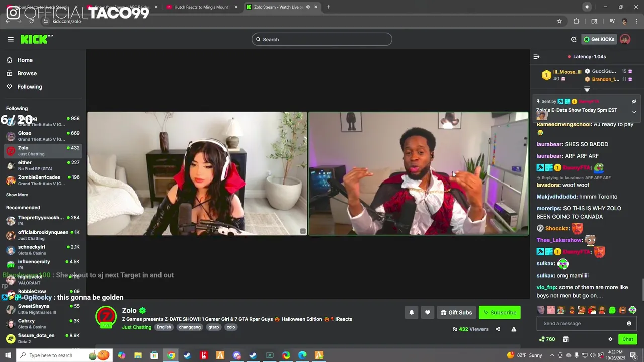This screenshot has width=644, height=362.
Task: Hide the pinned message with eye-slash icon
Action: [x=634, y=101]
